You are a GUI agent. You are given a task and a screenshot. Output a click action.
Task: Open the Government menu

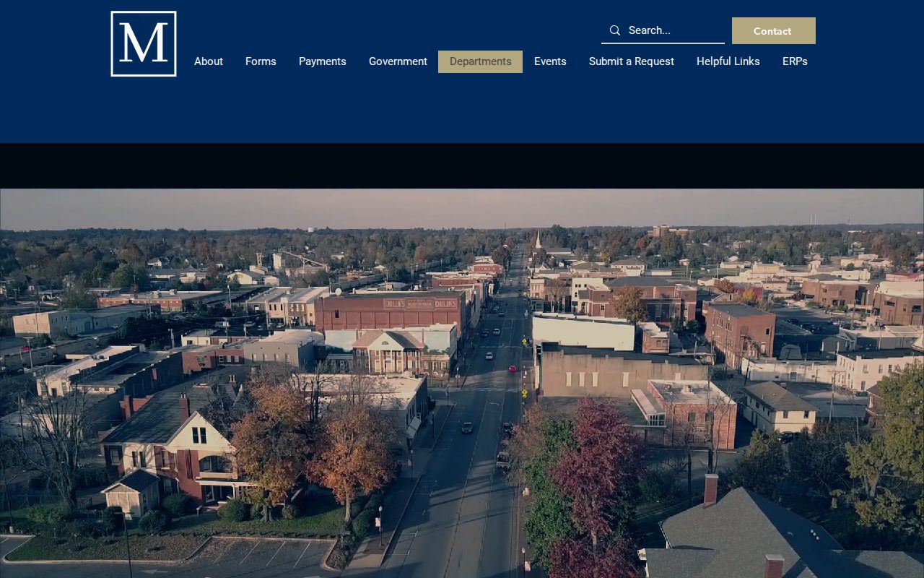[398, 61]
